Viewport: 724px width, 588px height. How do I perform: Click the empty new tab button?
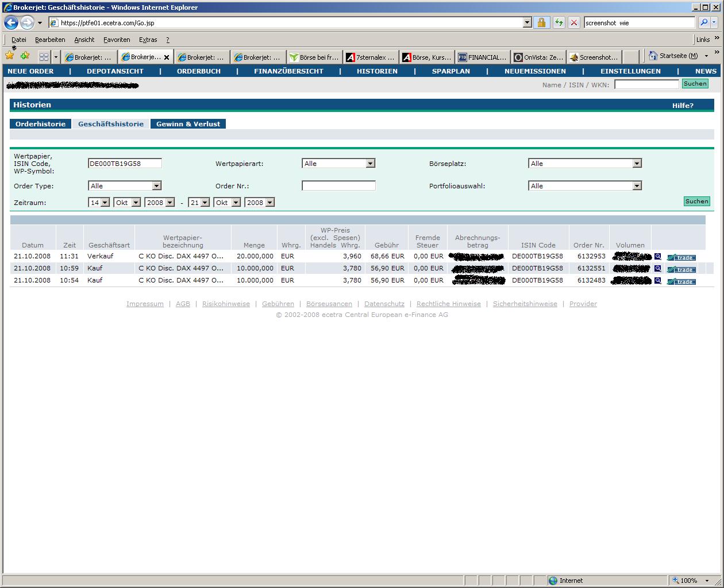click(631, 57)
